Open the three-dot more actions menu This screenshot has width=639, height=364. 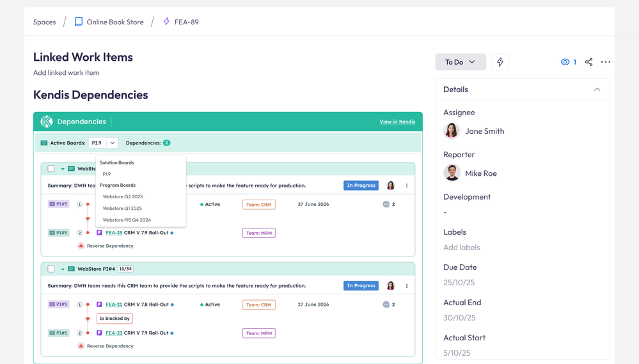(x=606, y=62)
